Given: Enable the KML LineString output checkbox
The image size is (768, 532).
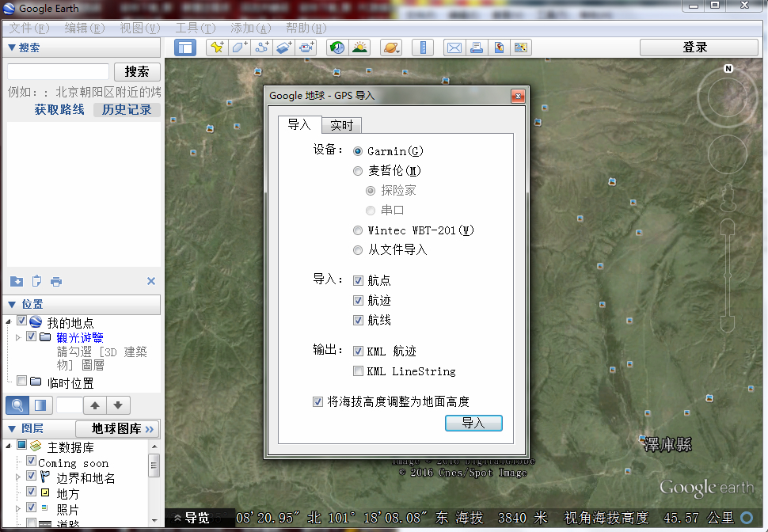Looking at the screenshot, I should [x=359, y=371].
